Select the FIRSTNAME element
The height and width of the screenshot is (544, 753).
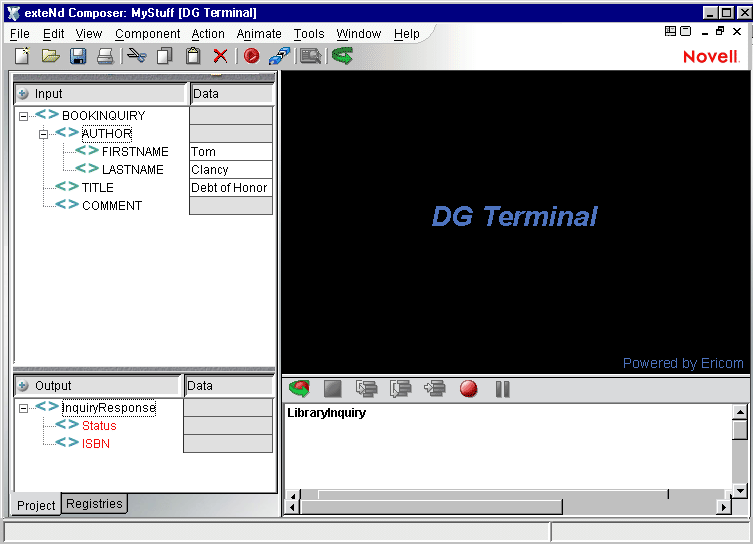tap(135, 152)
